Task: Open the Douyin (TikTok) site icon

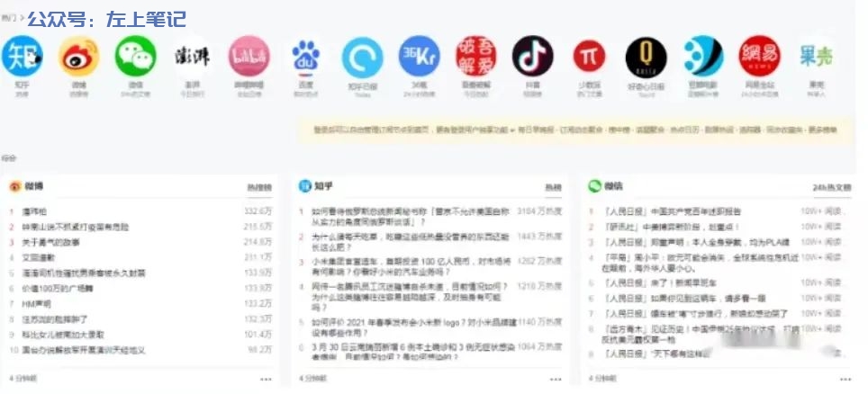Action: click(x=532, y=56)
